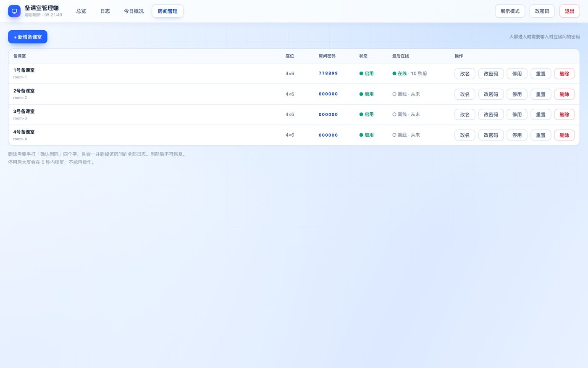The image size is (588, 368).
Task: Select the 房间管理 tab
Action: pos(168,11)
